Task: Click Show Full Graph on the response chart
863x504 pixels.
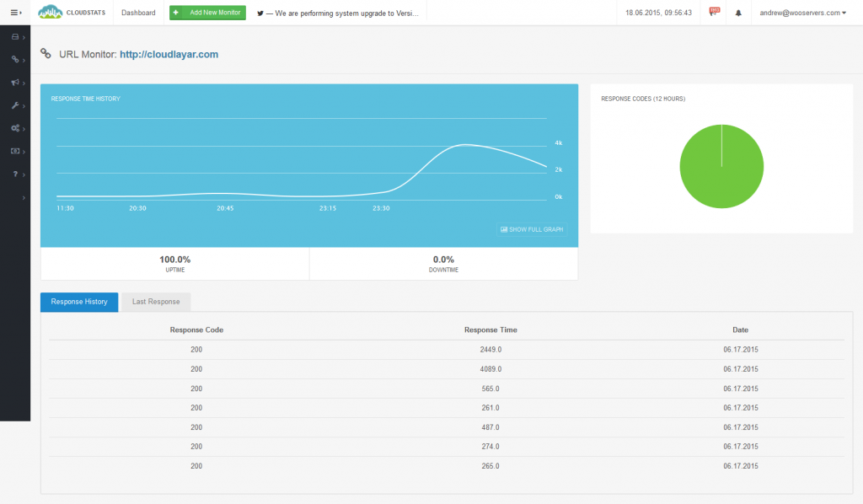Action: pos(532,228)
